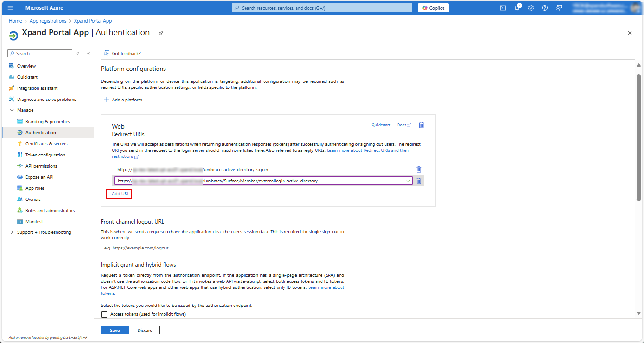
Task: Delete the Web platform with trash icon
Action: pyautogui.click(x=422, y=125)
